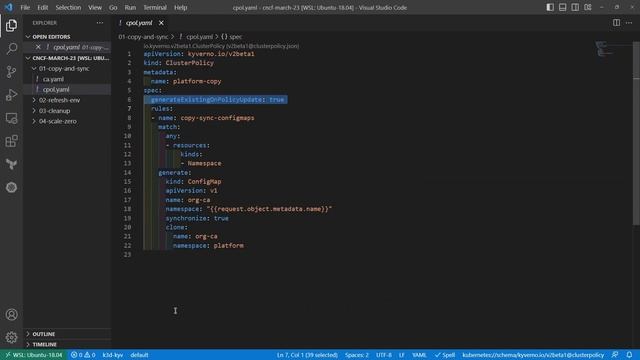Open the Manage gear menu
640x360 pixels.
click(11, 338)
